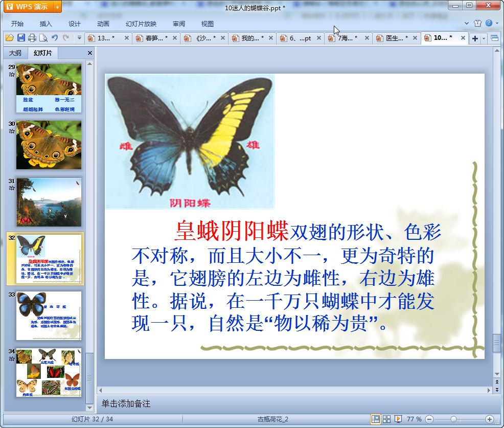This screenshot has height=428, width=504.
Task: Click zoom in plus button
Action: click(490, 419)
